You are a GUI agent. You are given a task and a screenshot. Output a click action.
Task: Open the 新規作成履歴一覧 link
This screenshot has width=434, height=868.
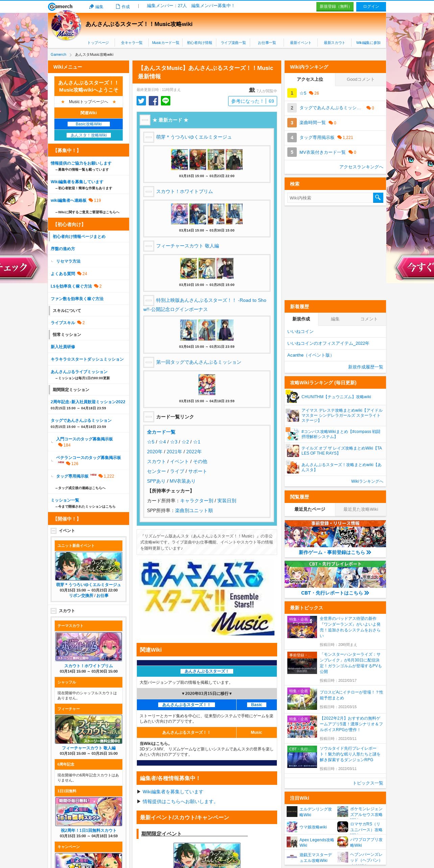366,367
